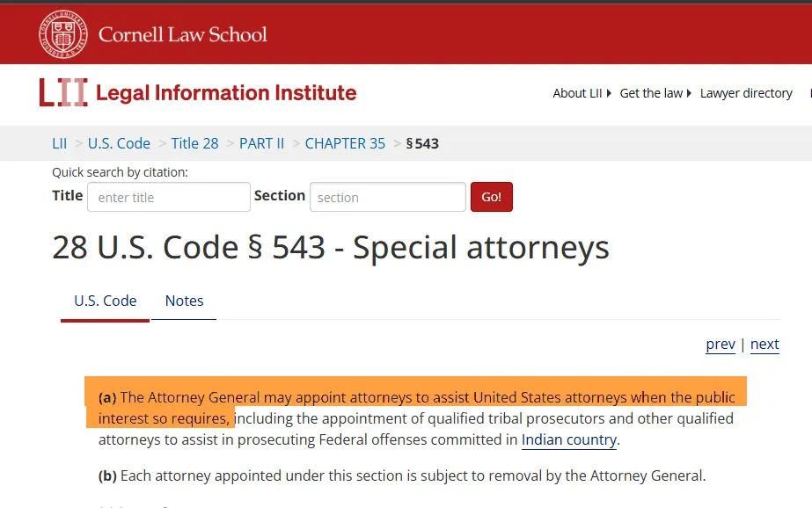
Task: Open the Legal Information Institute home link
Action: pyautogui.click(x=226, y=92)
